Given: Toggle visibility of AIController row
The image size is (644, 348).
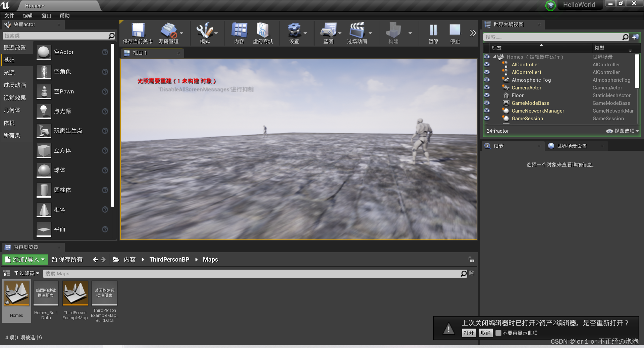Looking at the screenshot, I should [487, 65].
